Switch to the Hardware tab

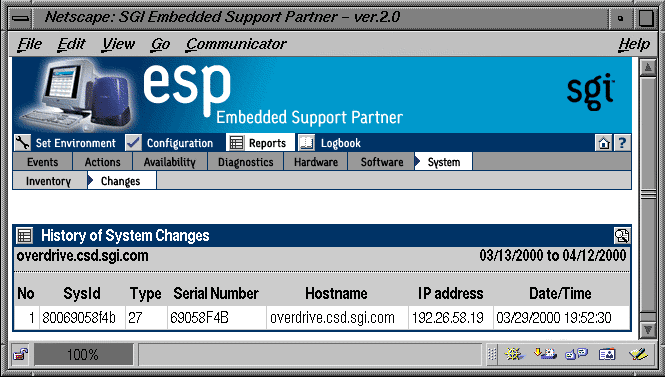(x=316, y=162)
